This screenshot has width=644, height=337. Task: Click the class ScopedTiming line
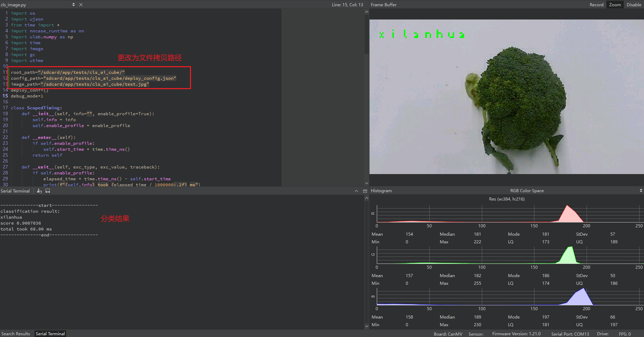pyautogui.click(x=36, y=108)
